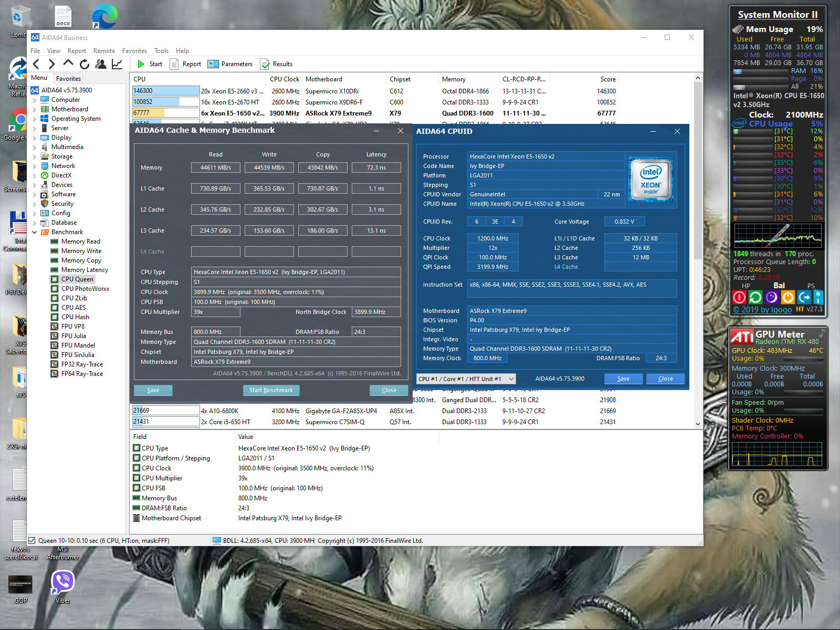Click Start Benchmark in Cache & Memory window
The image size is (840, 630).
pos(271,390)
